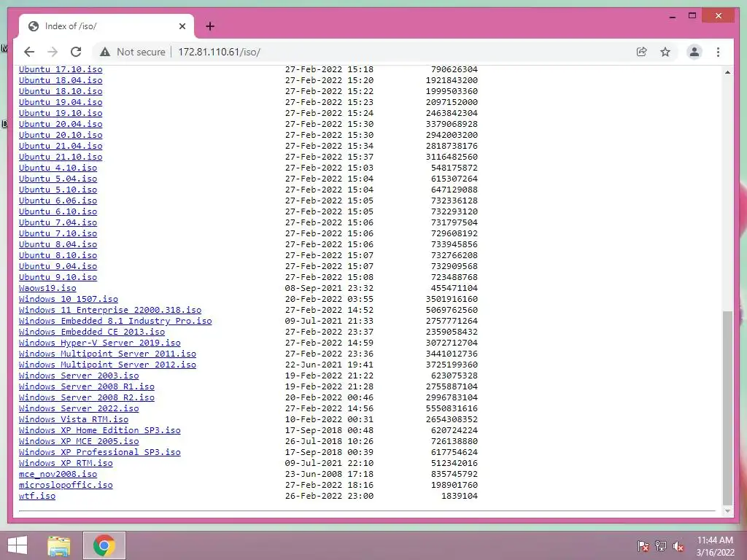Download Ubuntu_17.10.iso

point(61,69)
